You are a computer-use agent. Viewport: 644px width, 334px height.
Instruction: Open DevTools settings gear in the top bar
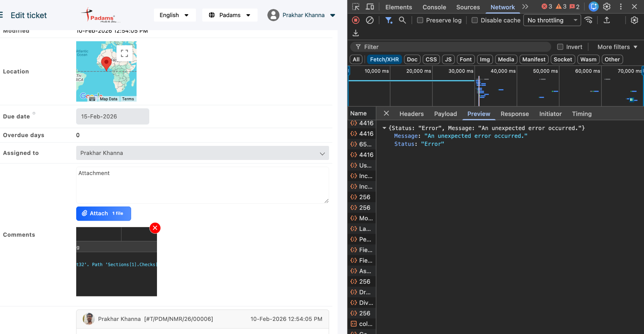(607, 7)
